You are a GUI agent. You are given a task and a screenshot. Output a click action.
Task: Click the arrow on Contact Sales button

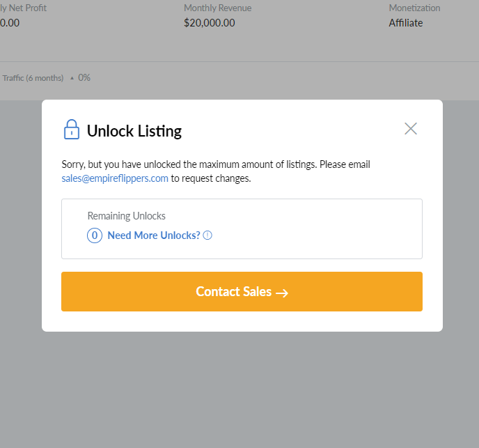282,293
